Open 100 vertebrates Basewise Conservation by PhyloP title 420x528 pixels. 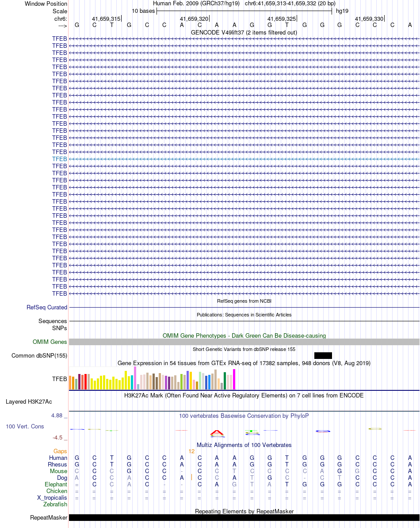point(244,416)
